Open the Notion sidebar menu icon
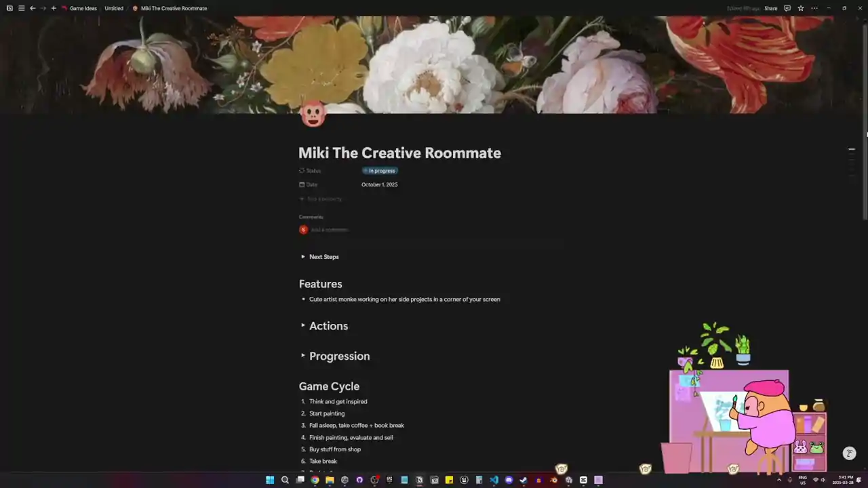This screenshot has height=488, width=868. point(21,8)
